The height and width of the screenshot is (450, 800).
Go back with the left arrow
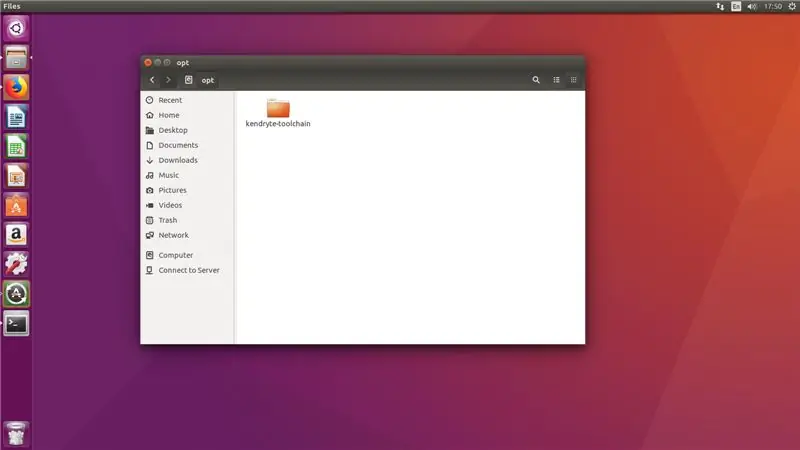[152, 80]
